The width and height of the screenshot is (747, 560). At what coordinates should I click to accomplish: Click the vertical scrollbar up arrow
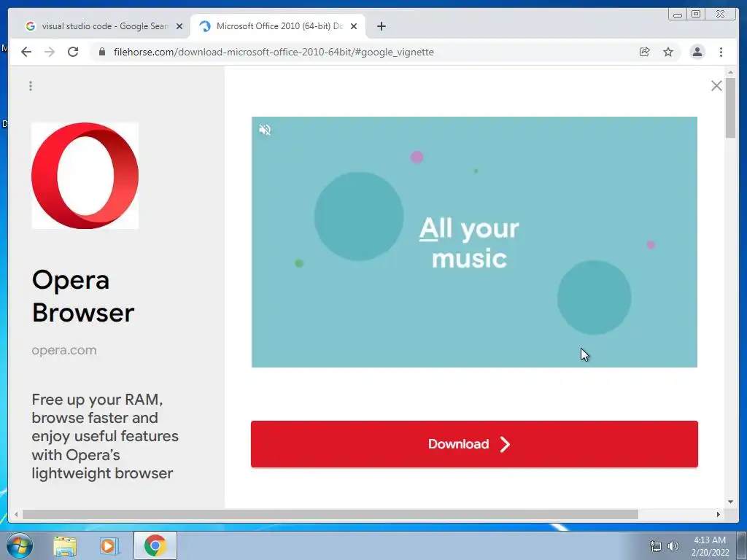point(730,72)
